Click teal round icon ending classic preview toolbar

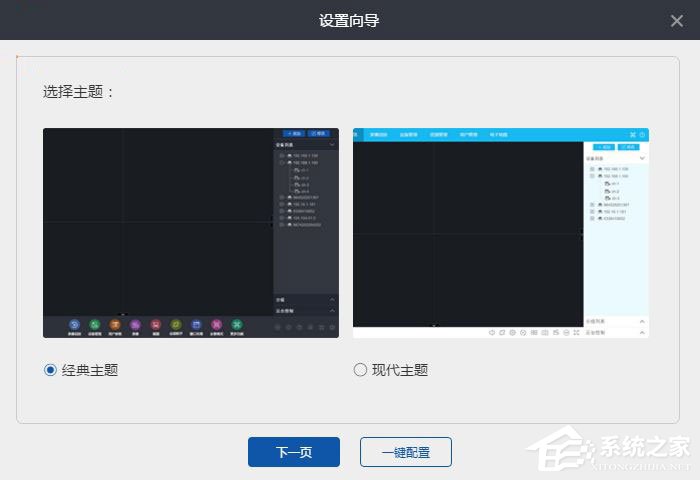pos(237,325)
